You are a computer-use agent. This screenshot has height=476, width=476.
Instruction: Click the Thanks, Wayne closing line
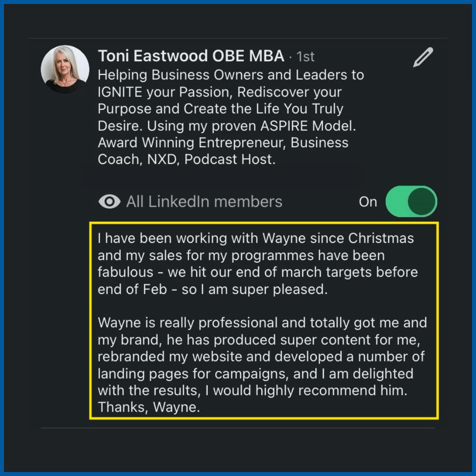coord(149,407)
